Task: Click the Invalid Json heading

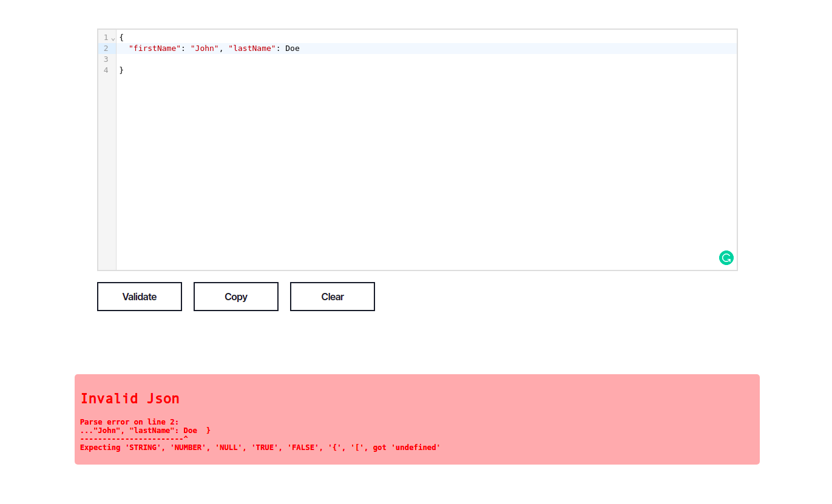Action: (x=129, y=398)
